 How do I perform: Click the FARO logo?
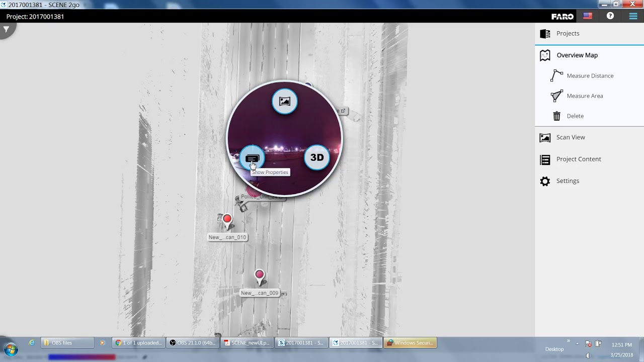click(562, 17)
